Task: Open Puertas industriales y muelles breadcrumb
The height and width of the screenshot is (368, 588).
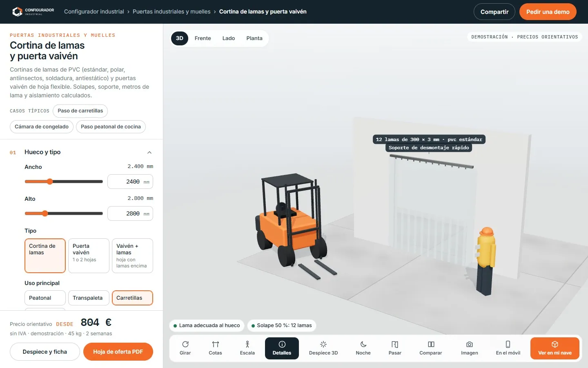Action: pos(171,11)
